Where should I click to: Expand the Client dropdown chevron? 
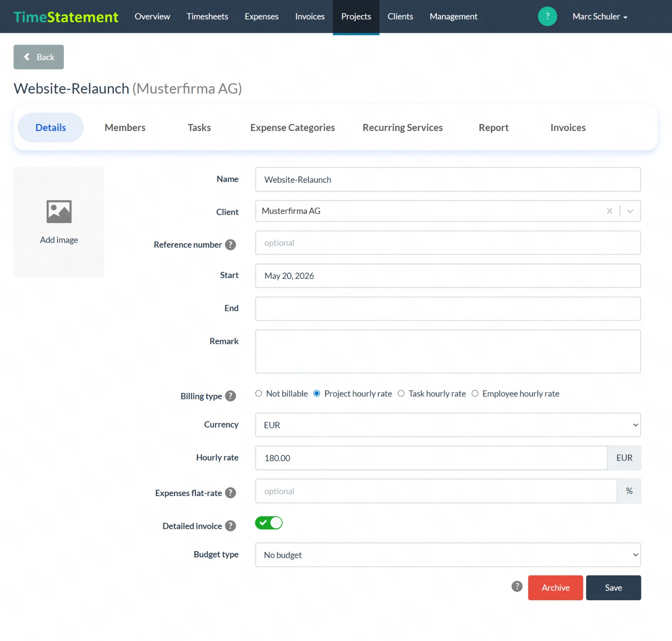(630, 211)
